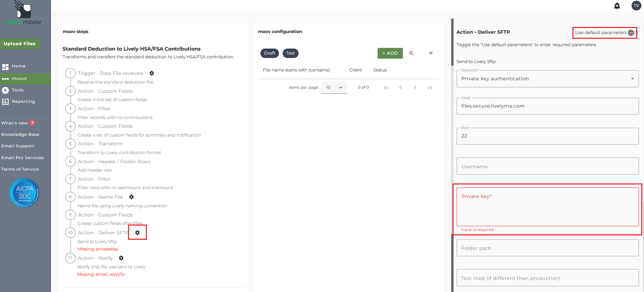Open Terms of Service link
The height and width of the screenshot is (292, 644).
20,169
